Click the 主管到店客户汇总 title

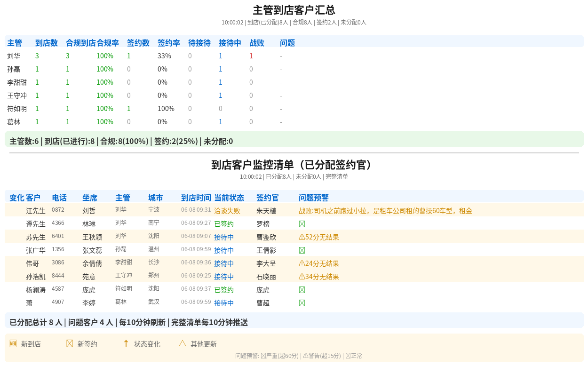(294, 10)
